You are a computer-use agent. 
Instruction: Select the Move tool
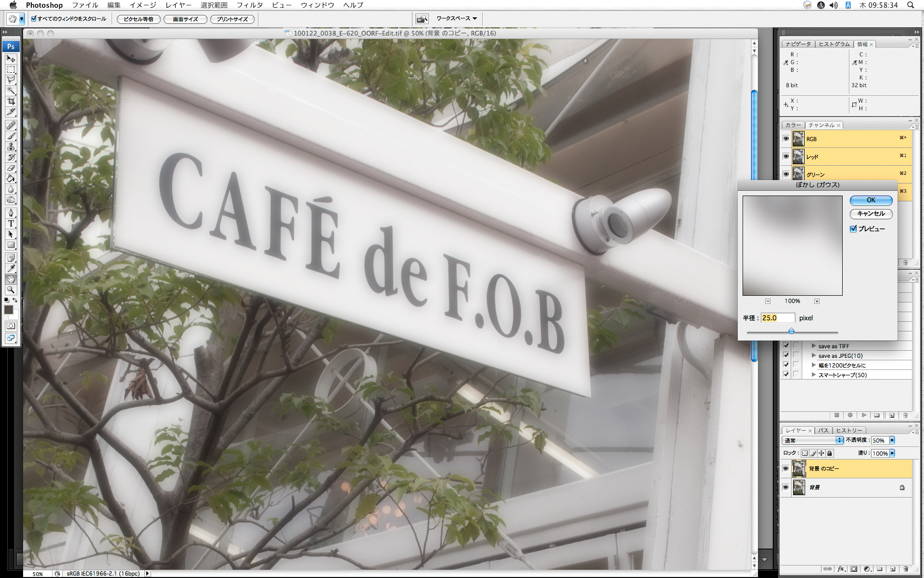point(11,59)
